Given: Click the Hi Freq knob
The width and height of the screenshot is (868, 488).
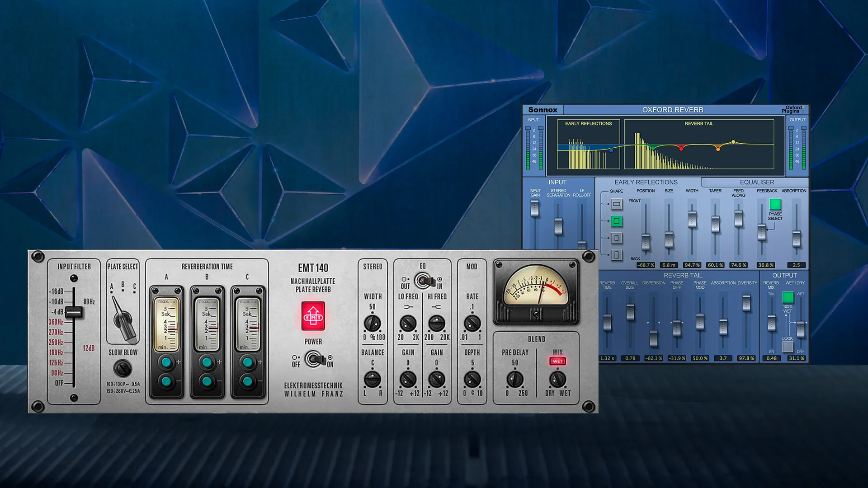Looking at the screenshot, I should pos(437,324).
